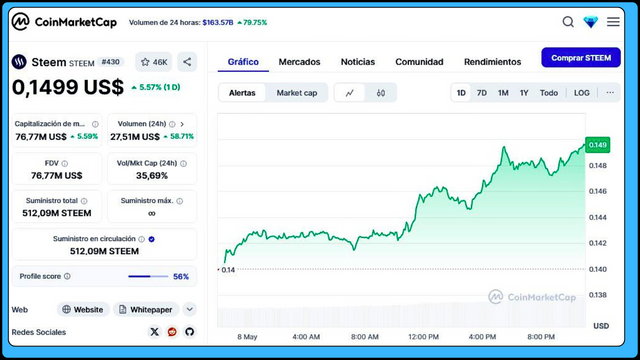This screenshot has height=360, width=640.
Task: Select the 1M time range
Action: 503,93
